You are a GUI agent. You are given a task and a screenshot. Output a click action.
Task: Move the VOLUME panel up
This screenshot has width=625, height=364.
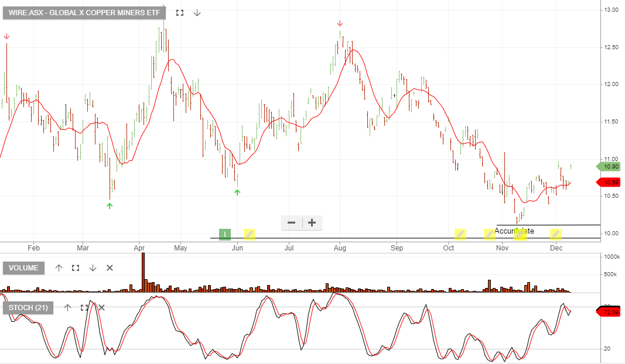pyautogui.click(x=59, y=267)
